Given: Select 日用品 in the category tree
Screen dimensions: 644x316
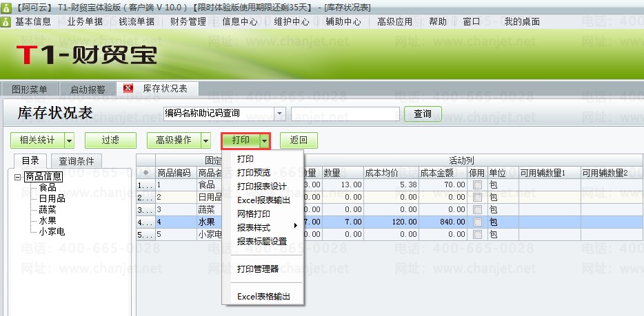Looking at the screenshot, I should 52,199.
